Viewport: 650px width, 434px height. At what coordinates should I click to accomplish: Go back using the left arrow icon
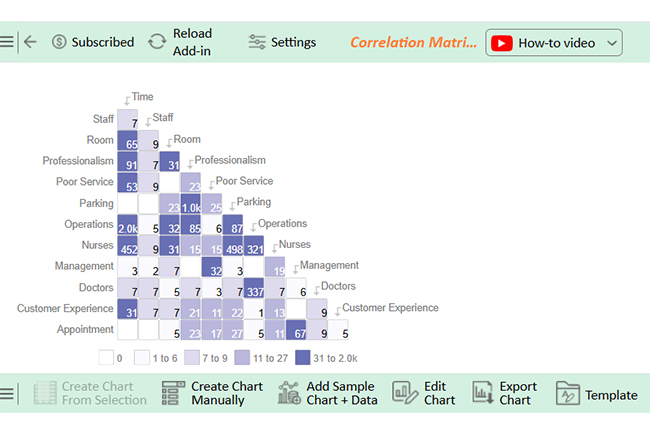[30, 42]
